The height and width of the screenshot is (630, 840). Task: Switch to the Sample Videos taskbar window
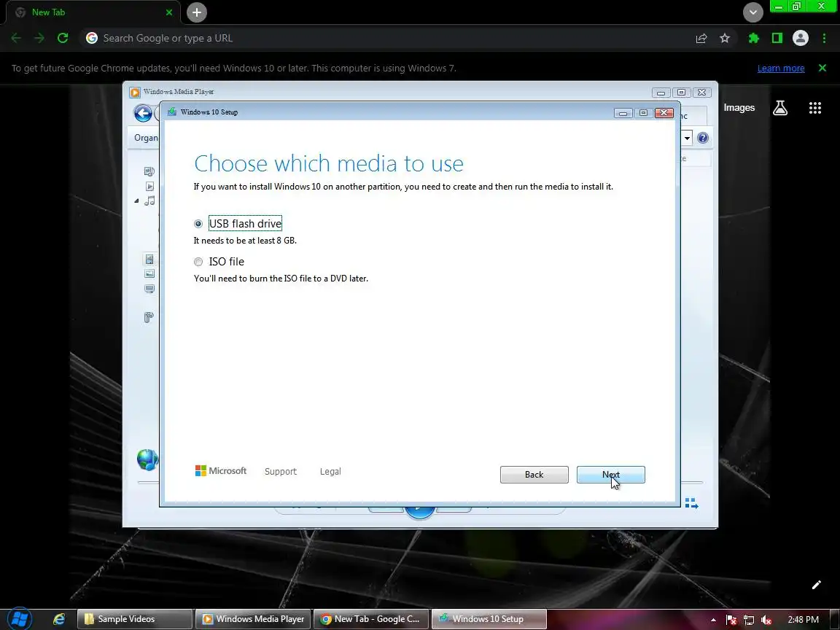tap(134, 619)
